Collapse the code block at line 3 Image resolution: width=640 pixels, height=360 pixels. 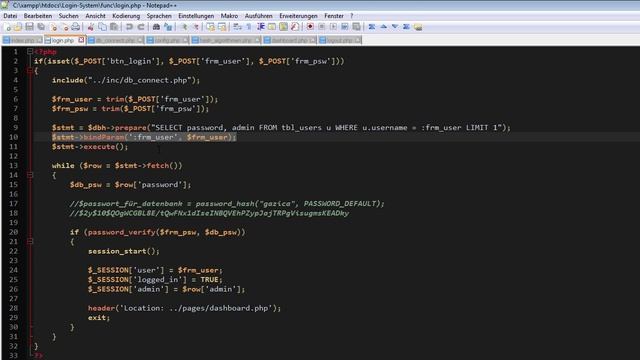click(x=30, y=71)
